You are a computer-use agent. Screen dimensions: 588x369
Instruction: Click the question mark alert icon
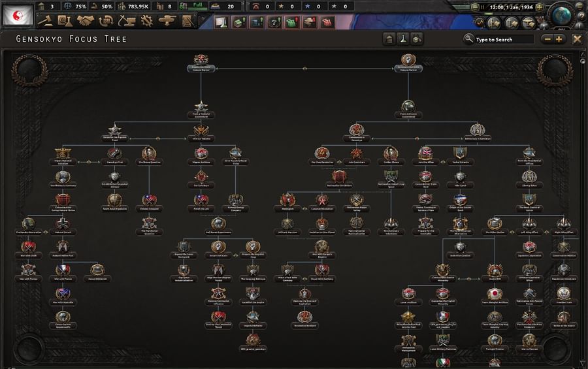click(274, 22)
